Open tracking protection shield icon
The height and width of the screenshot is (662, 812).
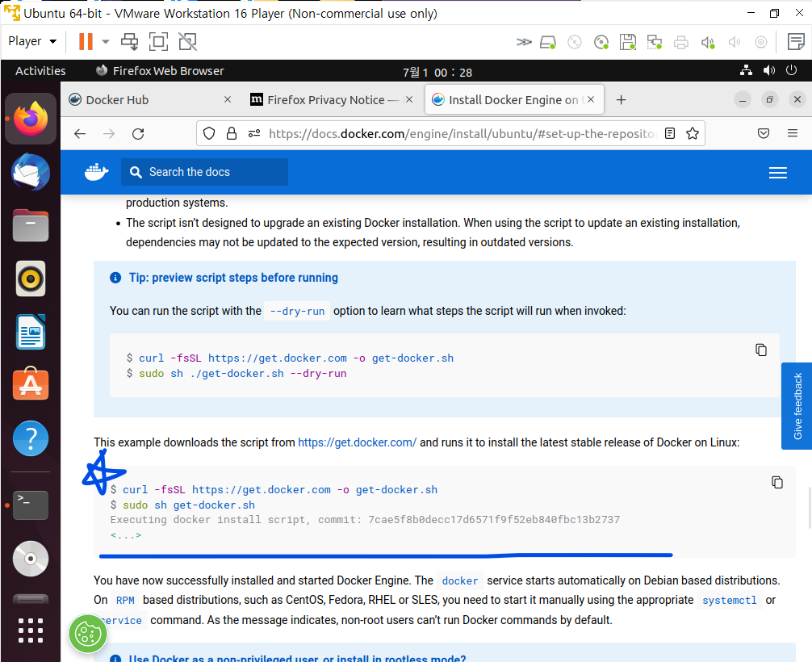(209, 134)
